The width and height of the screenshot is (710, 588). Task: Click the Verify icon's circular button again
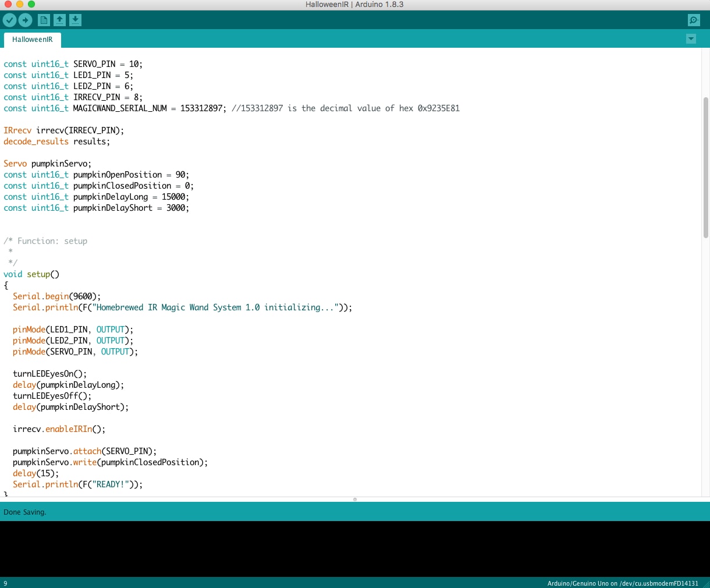(9, 19)
